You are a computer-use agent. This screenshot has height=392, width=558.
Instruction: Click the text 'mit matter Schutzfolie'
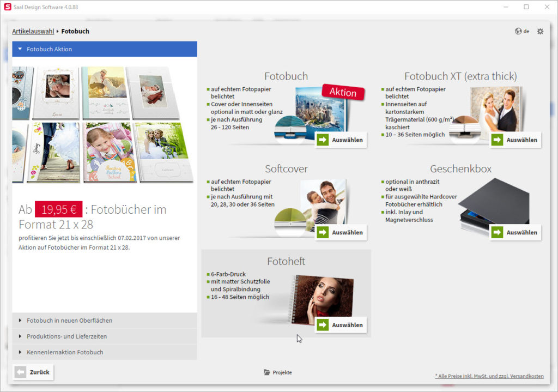(x=240, y=281)
